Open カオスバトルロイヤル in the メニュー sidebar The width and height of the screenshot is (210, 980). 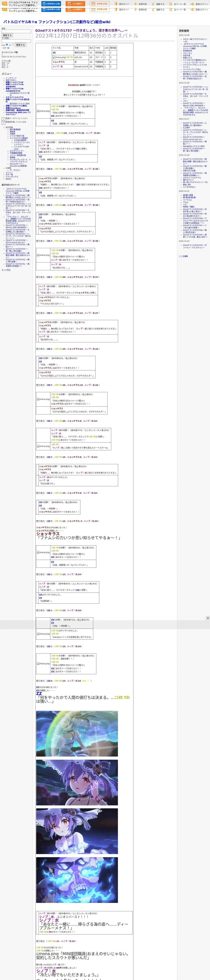click(x=15, y=97)
